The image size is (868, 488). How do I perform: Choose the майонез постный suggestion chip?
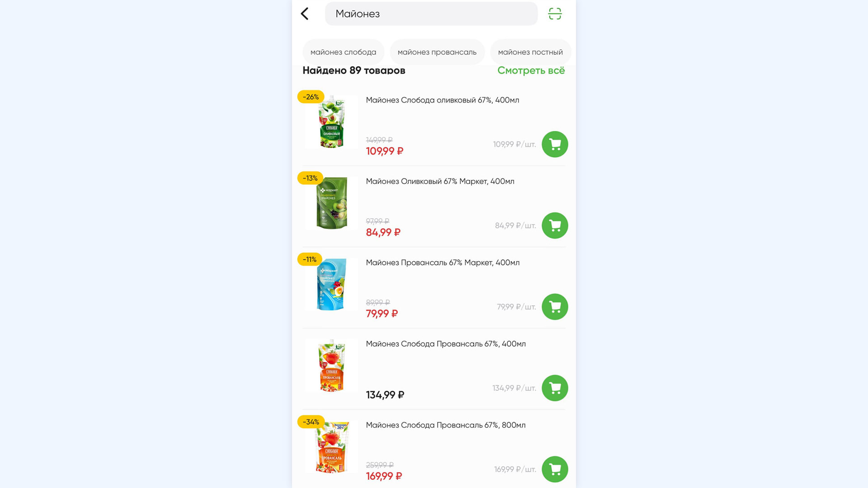click(530, 52)
